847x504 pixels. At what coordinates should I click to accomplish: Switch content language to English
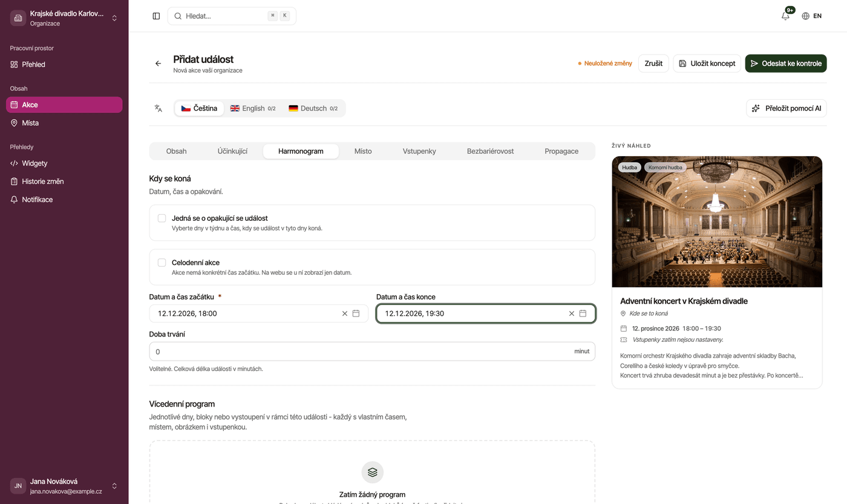coord(253,108)
